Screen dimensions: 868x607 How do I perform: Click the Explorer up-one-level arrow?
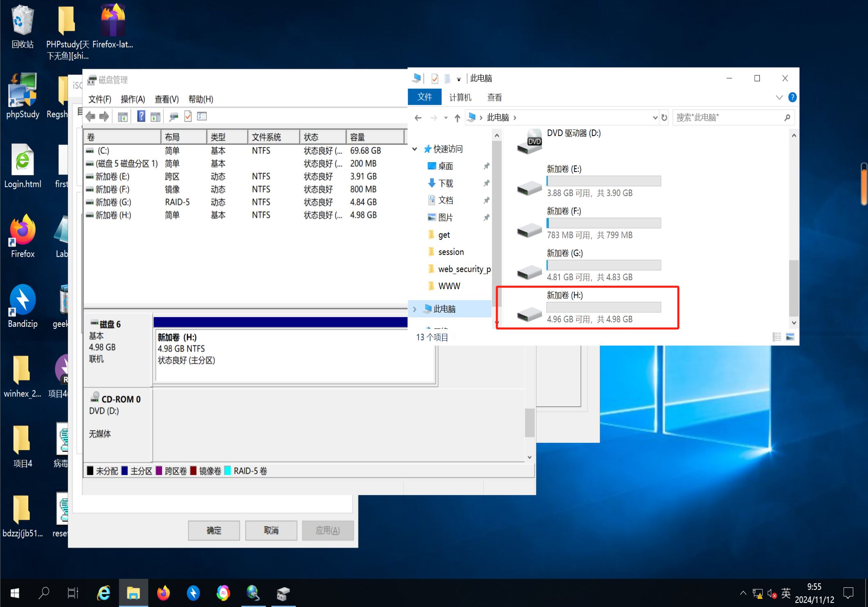point(457,118)
